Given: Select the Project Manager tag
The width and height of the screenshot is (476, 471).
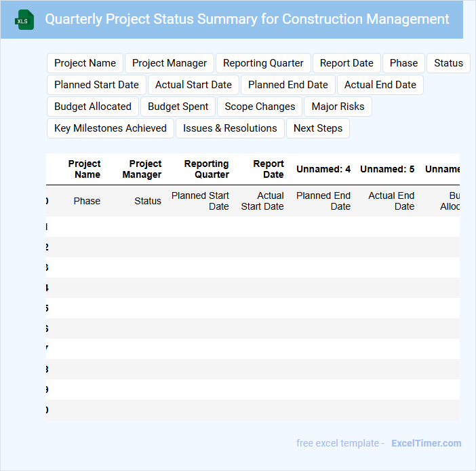Looking at the screenshot, I should [170, 63].
